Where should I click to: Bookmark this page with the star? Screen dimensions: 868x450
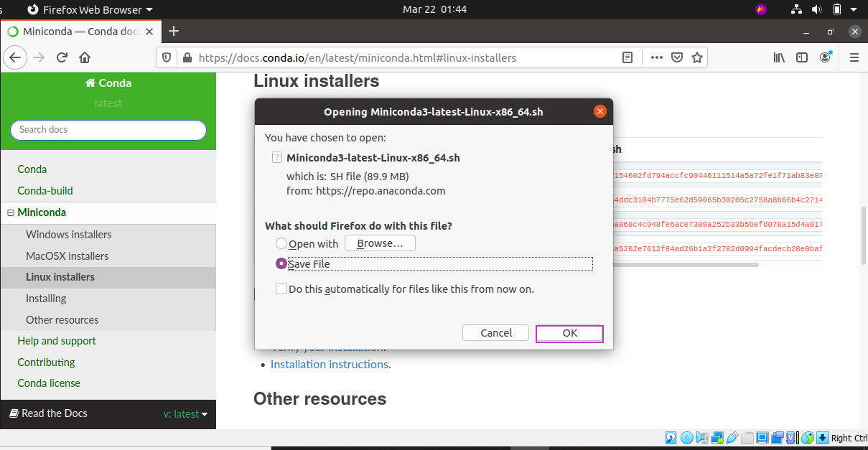coord(696,57)
